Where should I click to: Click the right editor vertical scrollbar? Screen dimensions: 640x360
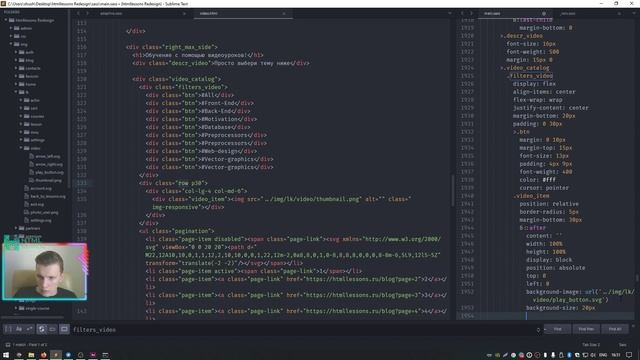click(x=637, y=278)
